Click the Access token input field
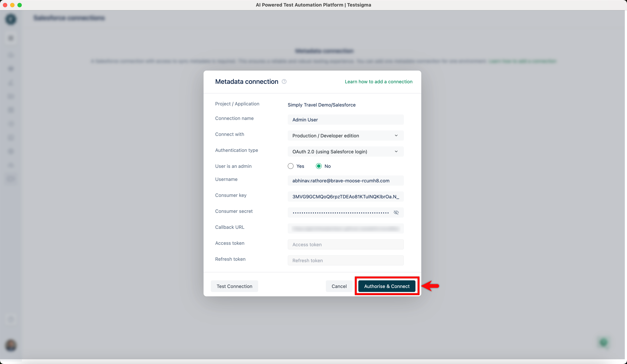 (345, 244)
